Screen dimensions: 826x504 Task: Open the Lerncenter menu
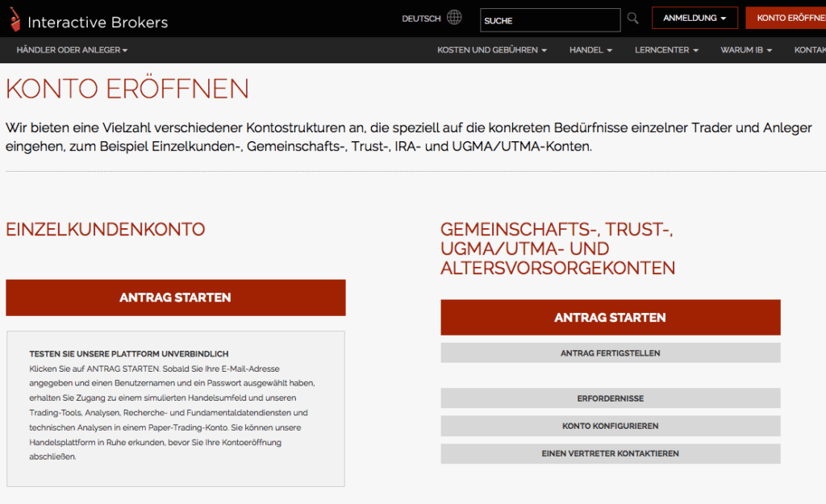[666, 50]
